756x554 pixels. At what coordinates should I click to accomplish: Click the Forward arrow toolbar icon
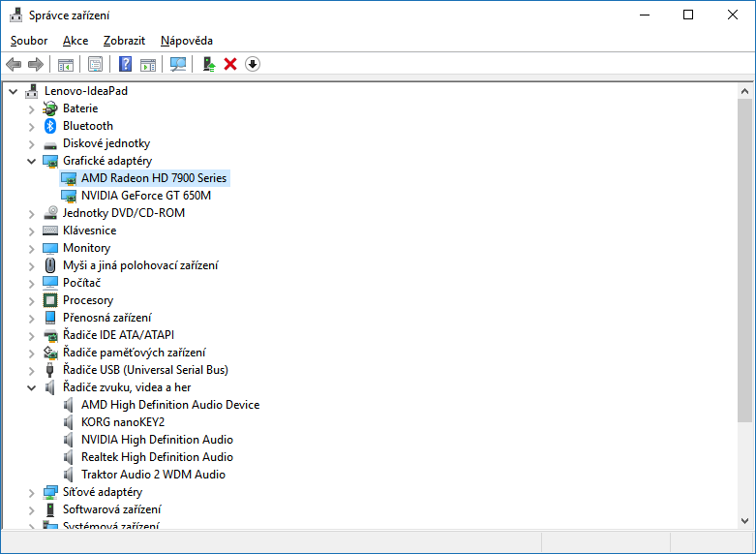point(36,64)
